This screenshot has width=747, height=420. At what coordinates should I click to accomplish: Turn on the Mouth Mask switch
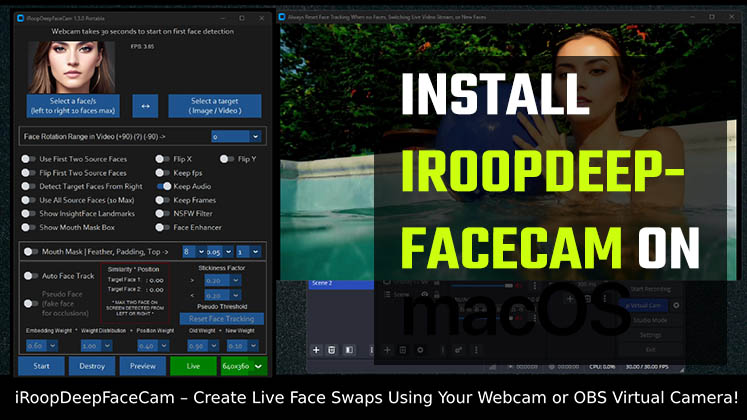(31, 251)
